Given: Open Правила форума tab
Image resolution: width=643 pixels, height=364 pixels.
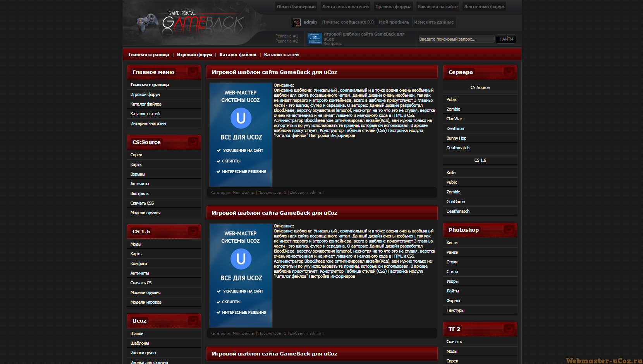Looking at the screenshot, I should 393,7.
